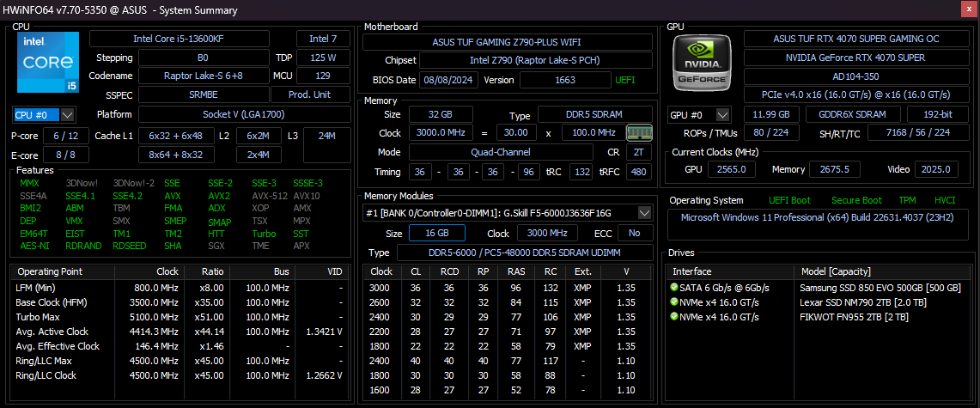This screenshot has height=408, width=980.
Task: Click the Secure Boot indicator
Action: click(x=856, y=200)
